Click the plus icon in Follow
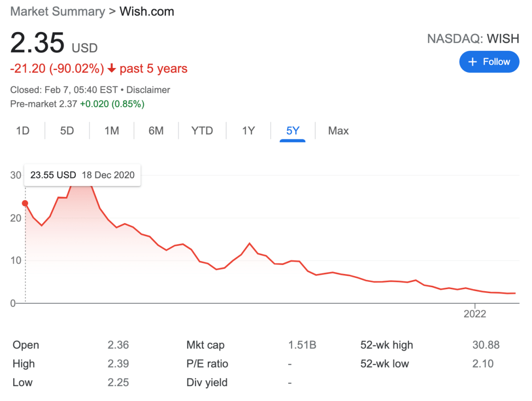The image size is (532, 401). [x=473, y=62]
